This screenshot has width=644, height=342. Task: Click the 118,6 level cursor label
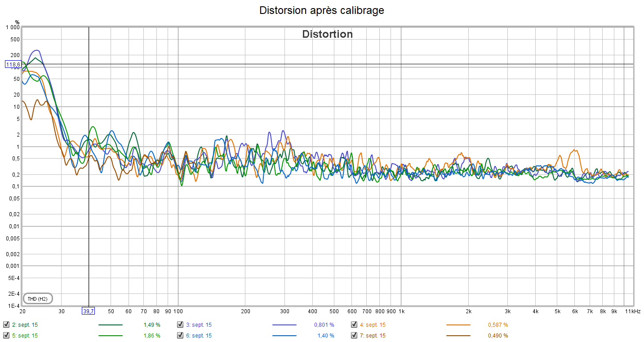13,64
